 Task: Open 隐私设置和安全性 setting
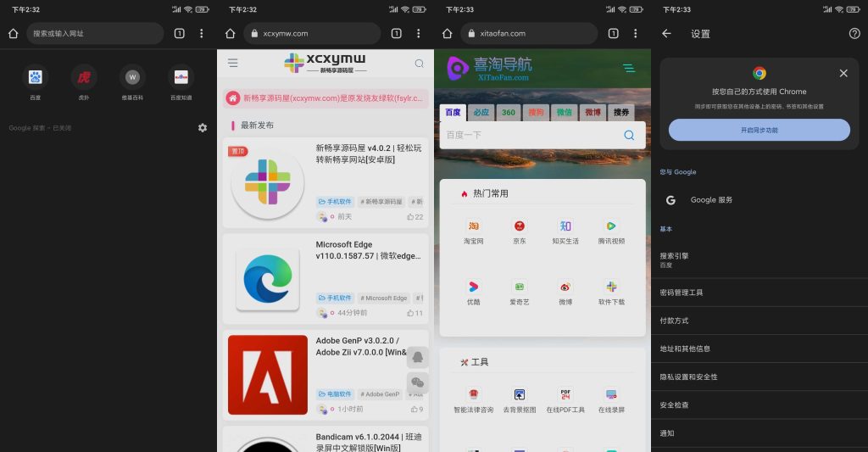coord(759,377)
